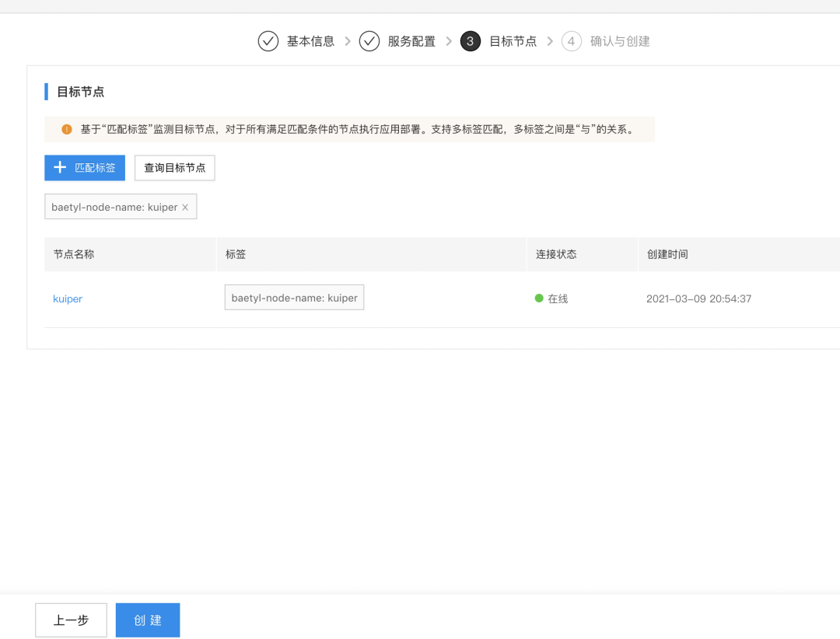Click 查询目标节点 button
This screenshot has width=840, height=639.
coord(175,168)
